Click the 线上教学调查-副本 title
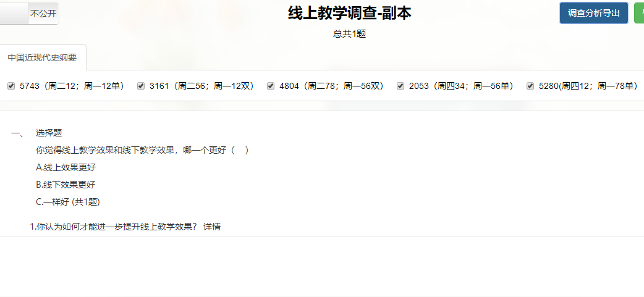The height and width of the screenshot is (297, 644). pos(350,13)
